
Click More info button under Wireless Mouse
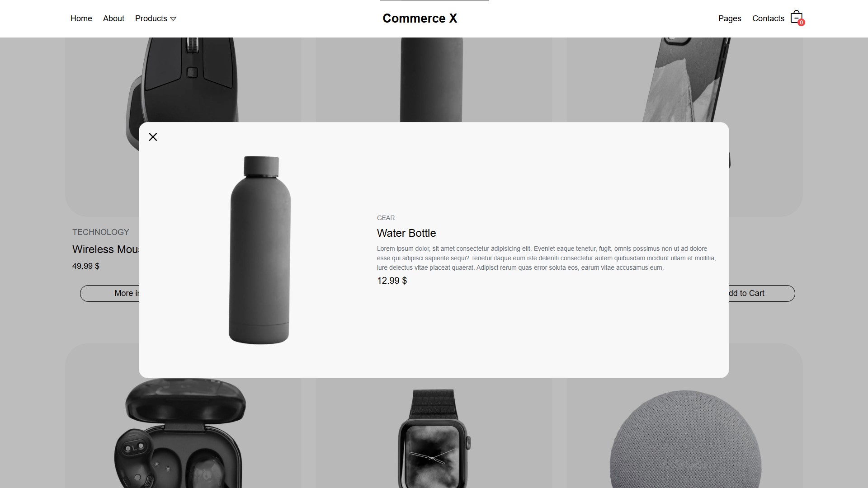click(x=109, y=293)
